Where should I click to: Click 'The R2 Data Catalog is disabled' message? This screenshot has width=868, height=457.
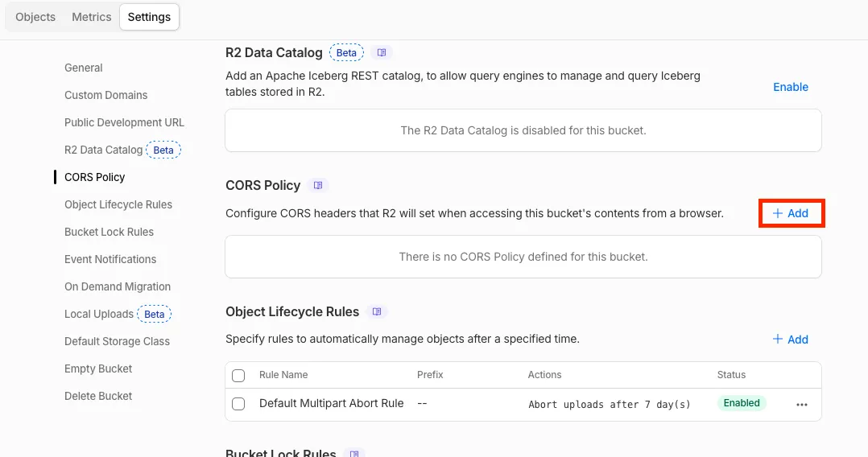tap(523, 130)
